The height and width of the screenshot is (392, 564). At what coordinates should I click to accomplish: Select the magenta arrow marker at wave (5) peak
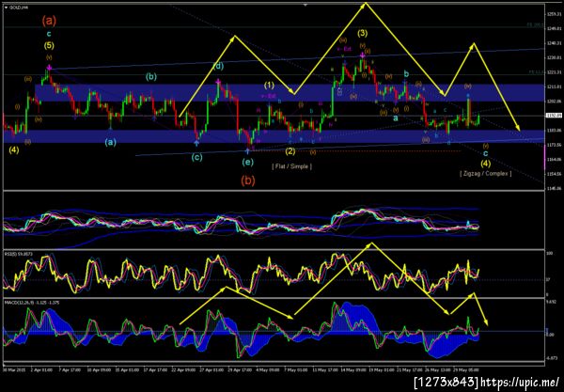click(49, 68)
